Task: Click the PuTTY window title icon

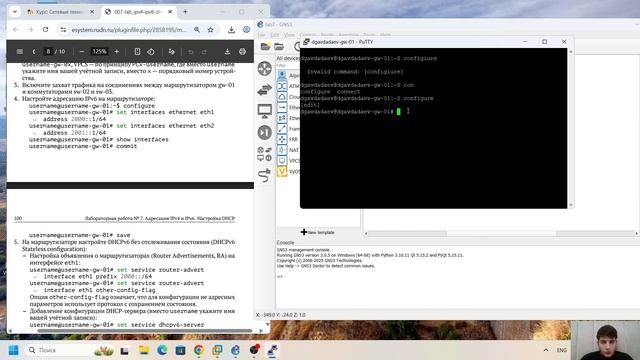Action: point(306,42)
